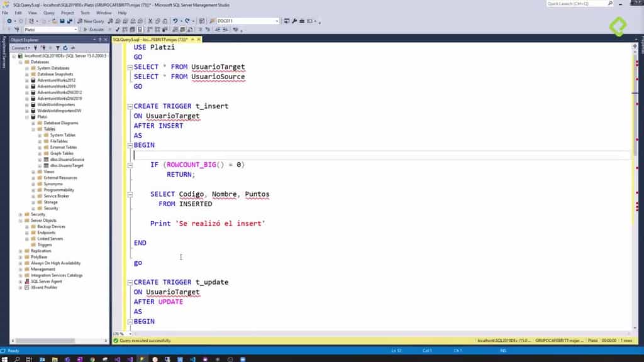The height and width of the screenshot is (362, 644).
Task: Click the 'Query executed successfully' status text
Action: click(x=145, y=341)
